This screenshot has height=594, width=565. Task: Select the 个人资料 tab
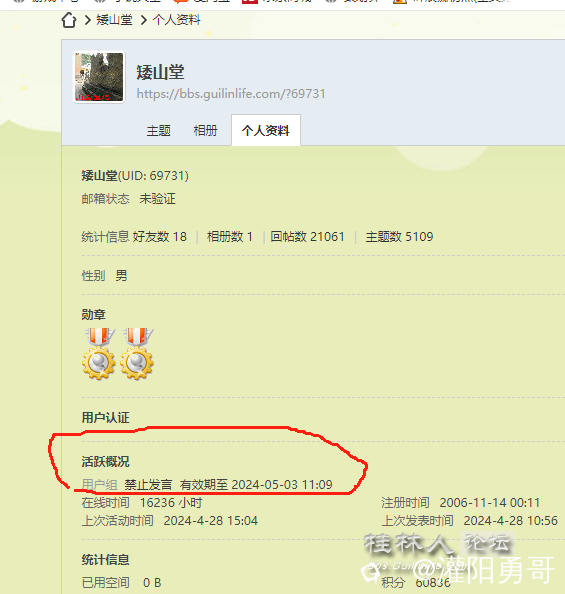[x=266, y=130]
